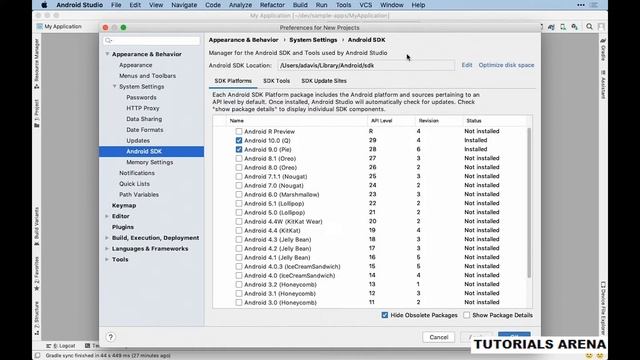The width and height of the screenshot is (640, 360).
Task: Uncheck Android 9.0 (Pie) checkbox
Action: 239,149
